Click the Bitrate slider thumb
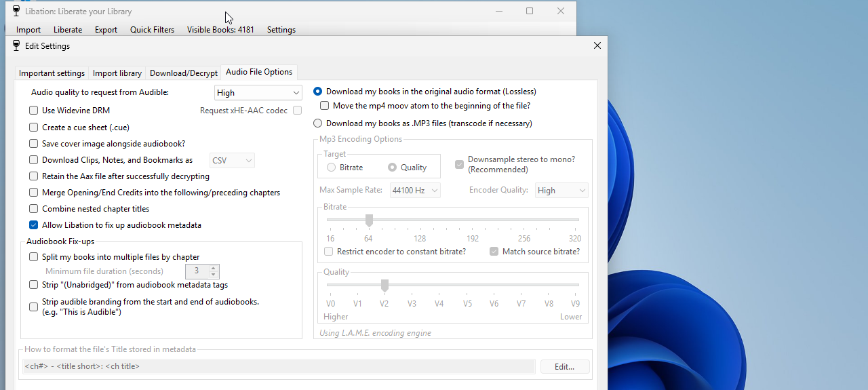The height and width of the screenshot is (390, 868). [x=369, y=220]
